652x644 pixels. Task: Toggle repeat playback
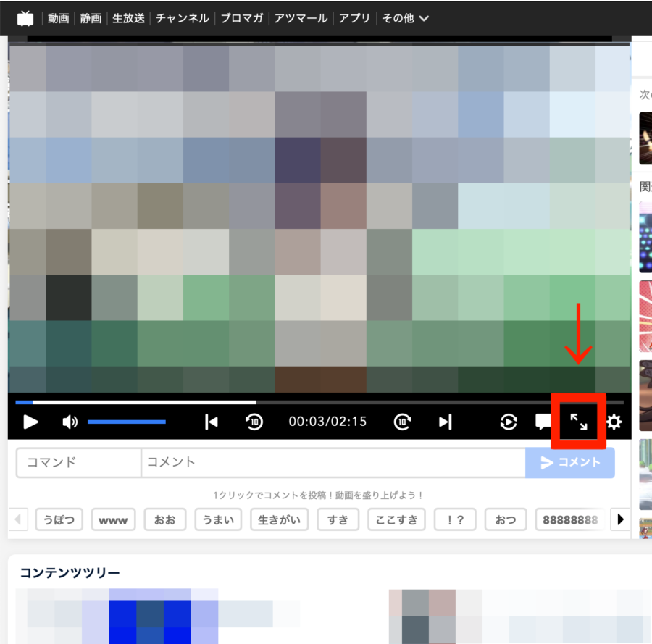point(509,422)
